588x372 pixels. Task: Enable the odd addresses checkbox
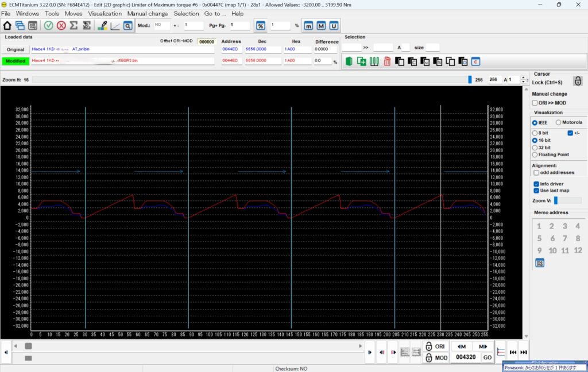(x=536, y=172)
